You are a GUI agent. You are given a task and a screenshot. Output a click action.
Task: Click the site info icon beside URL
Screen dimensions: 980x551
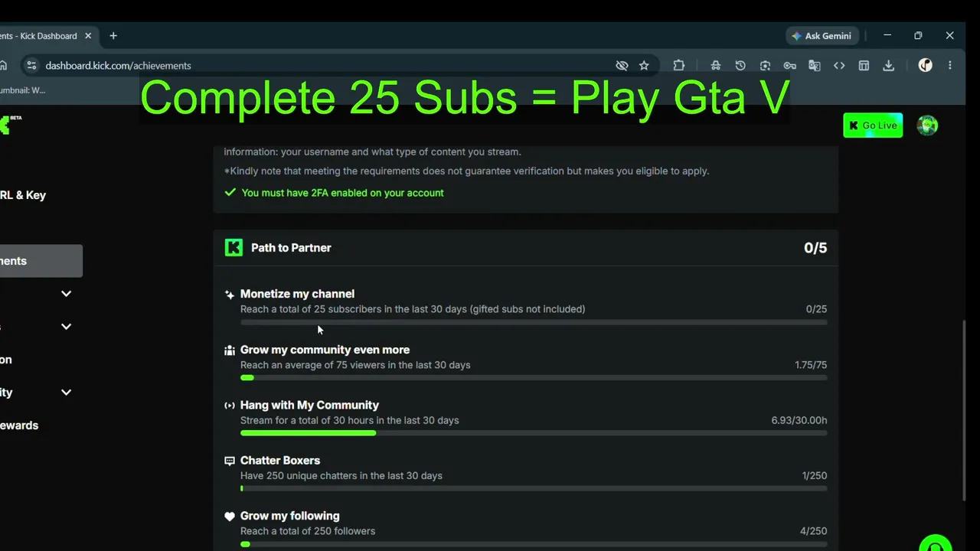(x=31, y=66)
